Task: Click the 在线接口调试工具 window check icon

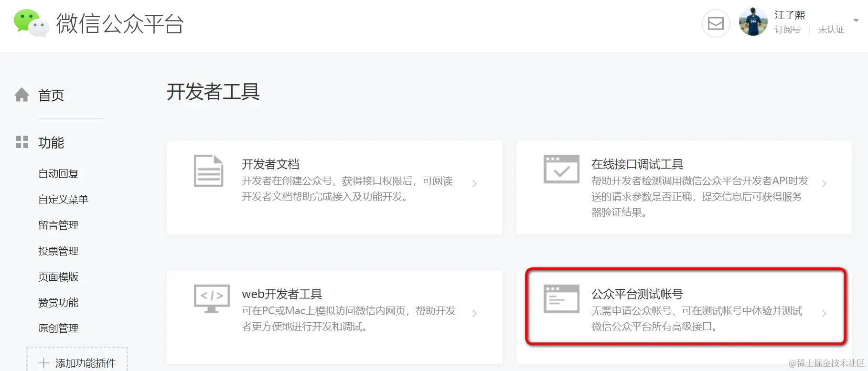Action: click(x=561, y=169)
